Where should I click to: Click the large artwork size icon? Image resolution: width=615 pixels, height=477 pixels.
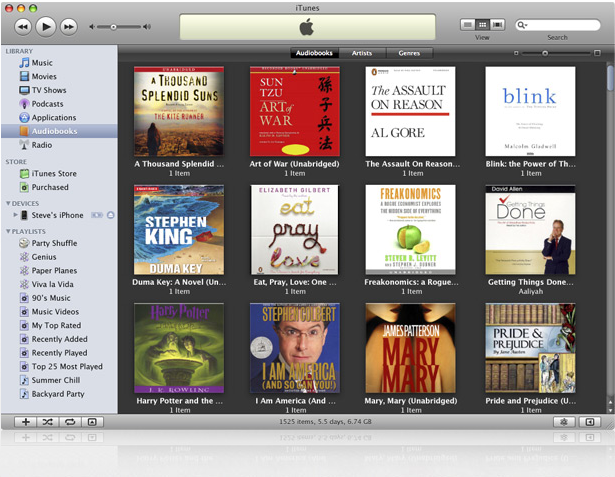tap(597, 53)
